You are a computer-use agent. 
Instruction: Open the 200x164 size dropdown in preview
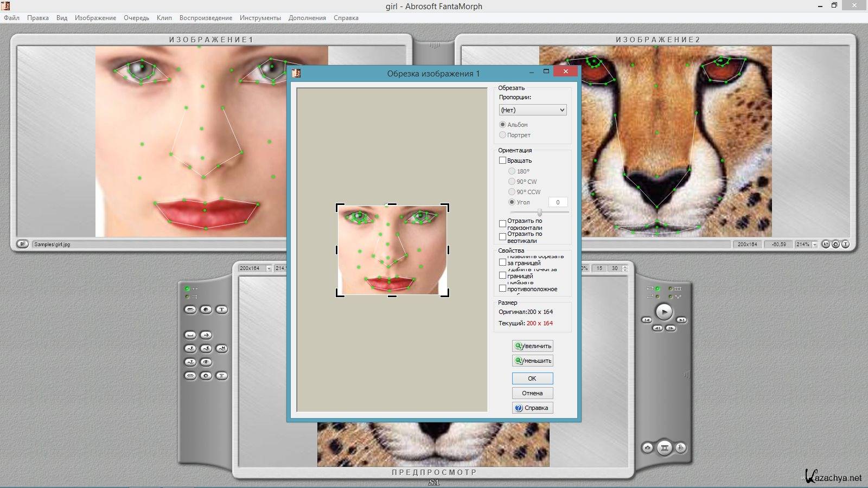[269, 268]
